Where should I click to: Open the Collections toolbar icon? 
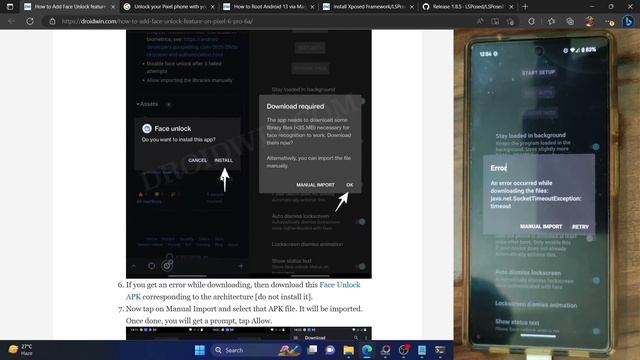[x=570, y=21]
